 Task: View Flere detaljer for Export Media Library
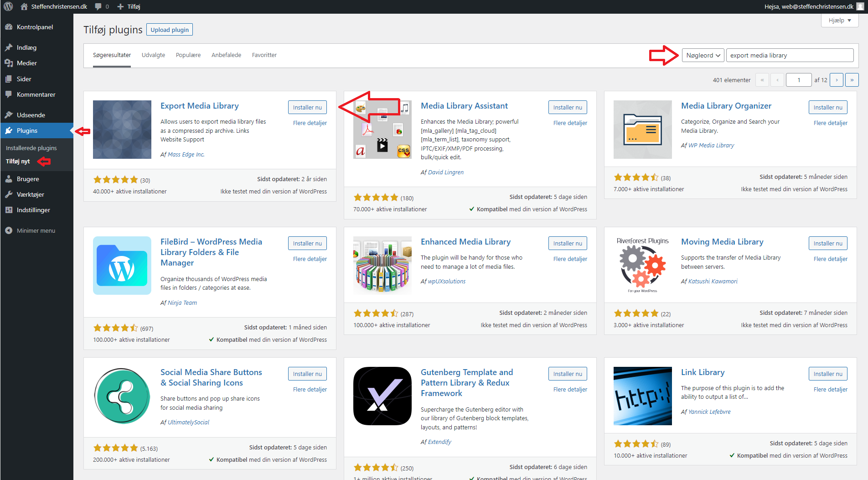coord(310,123)
